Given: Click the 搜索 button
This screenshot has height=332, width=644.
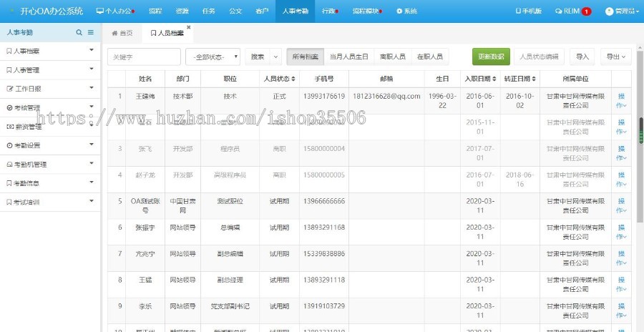Looking at the screenshot, I should click(x=258, y=57).
